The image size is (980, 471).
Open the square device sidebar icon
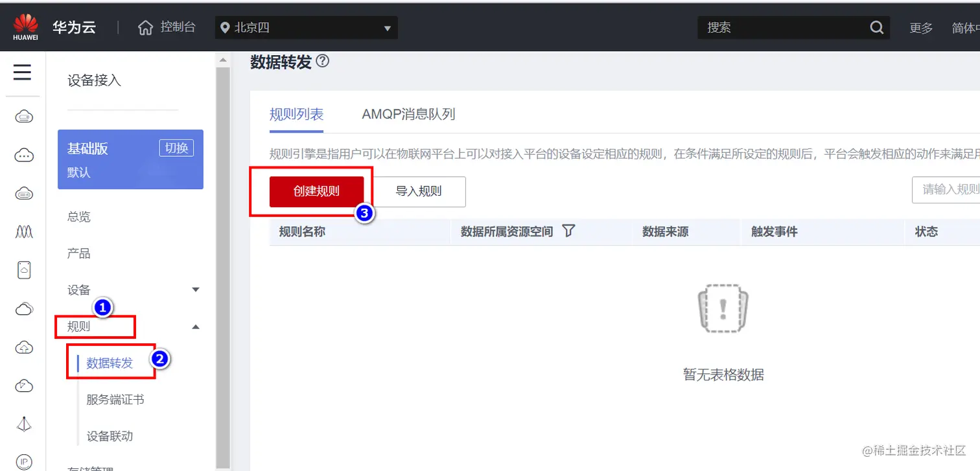[x=24, y=270]
